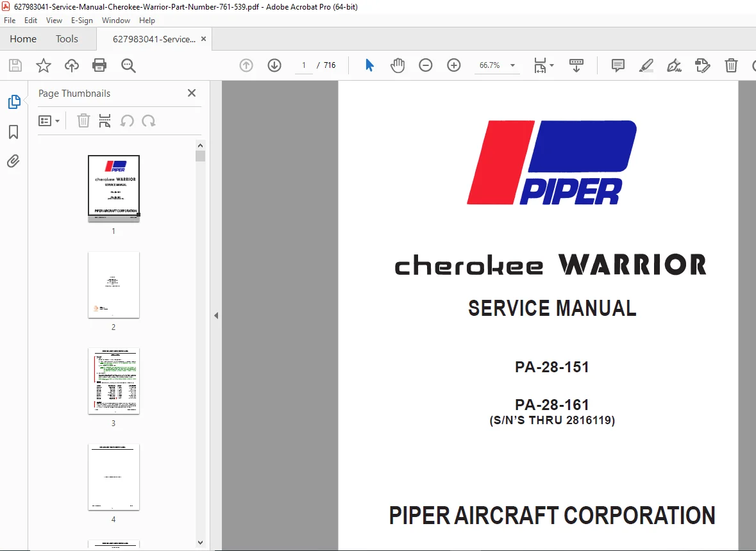Open the Find text magnifier tool

(128, 65)
